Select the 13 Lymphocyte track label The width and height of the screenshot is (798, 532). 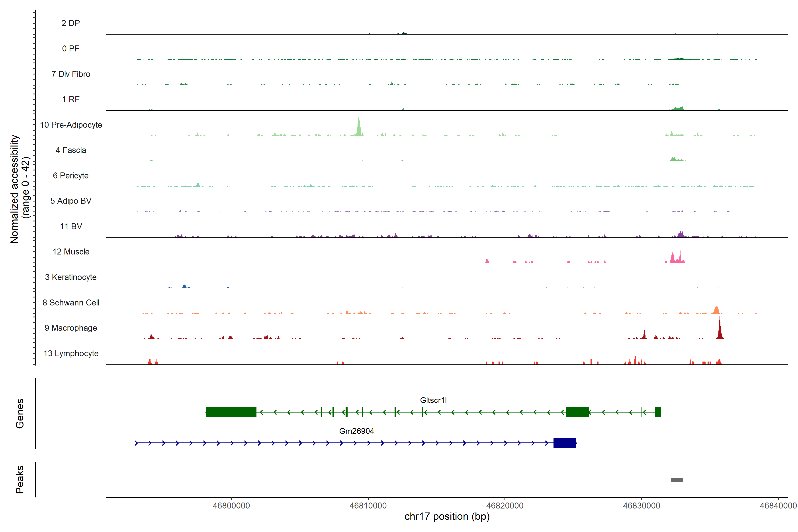pos(71,354)
